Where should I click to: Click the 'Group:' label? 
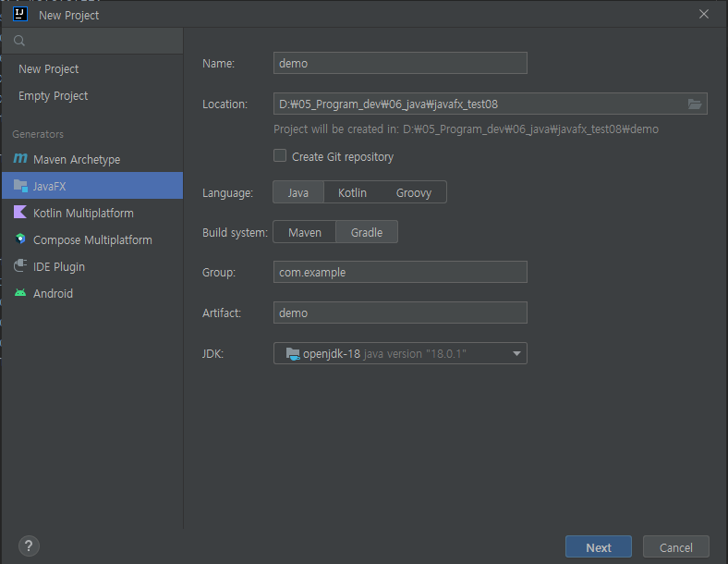click(x=219, y=272)
